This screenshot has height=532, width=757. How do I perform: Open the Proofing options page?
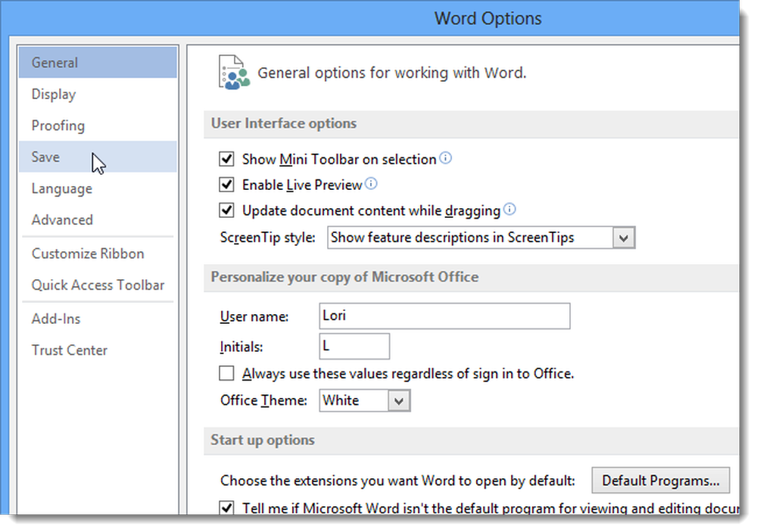click(98, 126)
